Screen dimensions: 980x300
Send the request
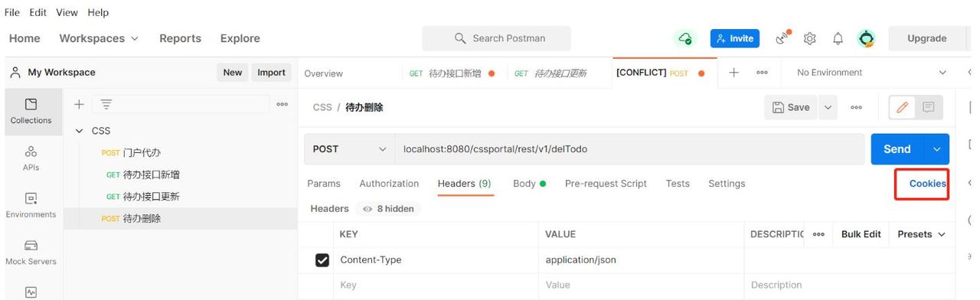(x=897, y=149)
